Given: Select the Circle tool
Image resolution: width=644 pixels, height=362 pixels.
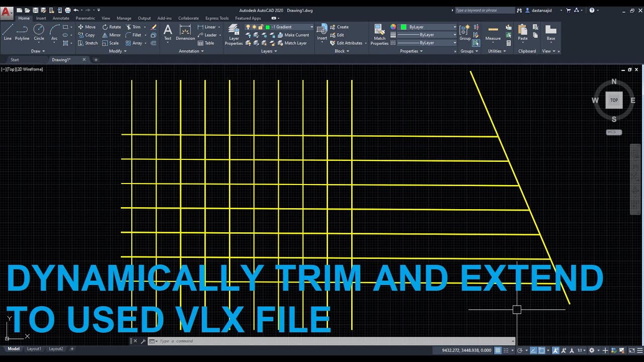Looking at the screenshot, I should click(x=39, y=32).
